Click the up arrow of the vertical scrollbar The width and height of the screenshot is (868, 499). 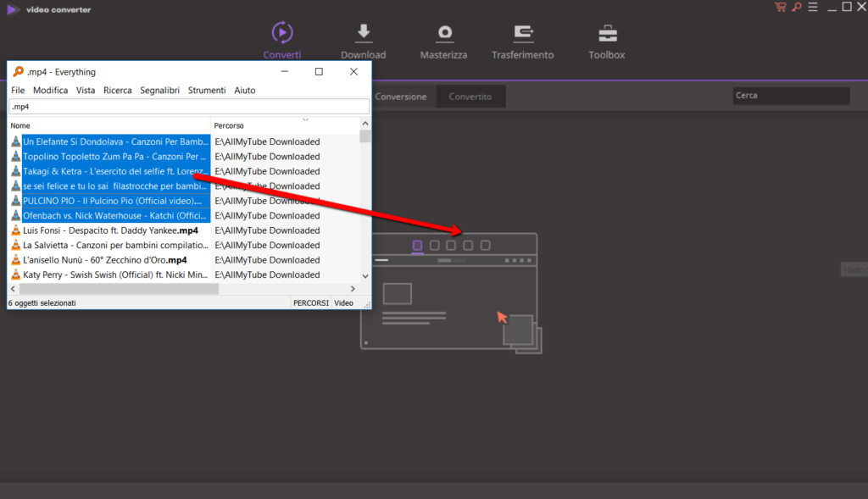pos(365,124)
